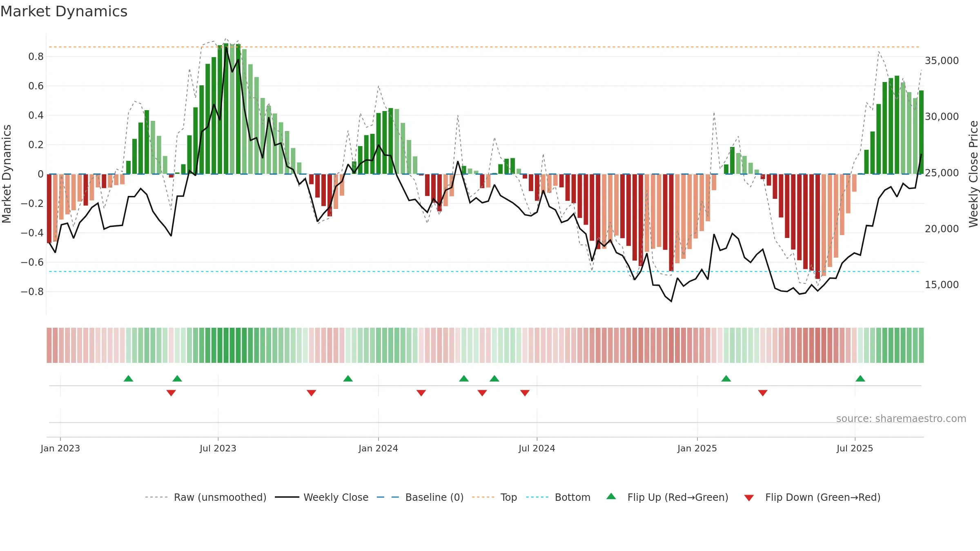The height and width of the screenshot is (551, 980).
Task: Click the green Flip Up legend triangle icon
Action: 611,496
